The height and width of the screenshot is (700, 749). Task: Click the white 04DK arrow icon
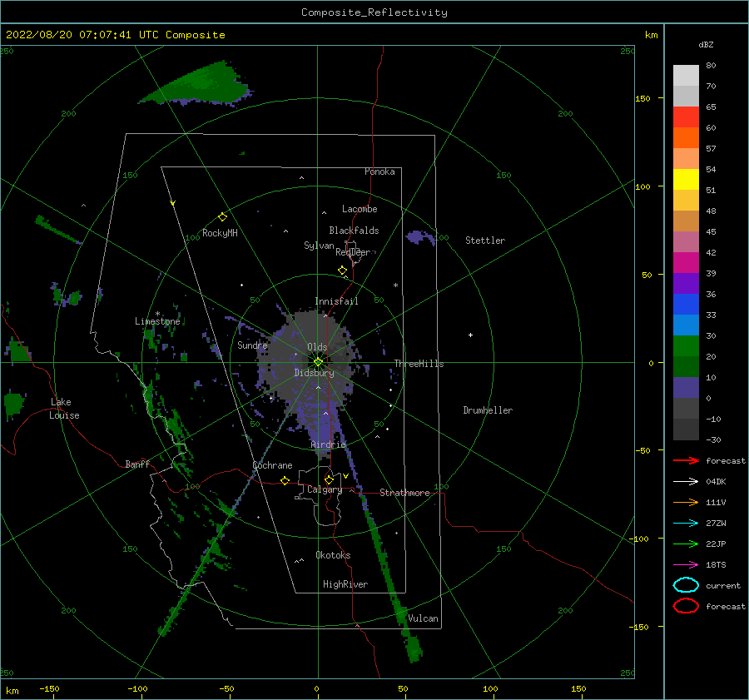pos(686,482)
